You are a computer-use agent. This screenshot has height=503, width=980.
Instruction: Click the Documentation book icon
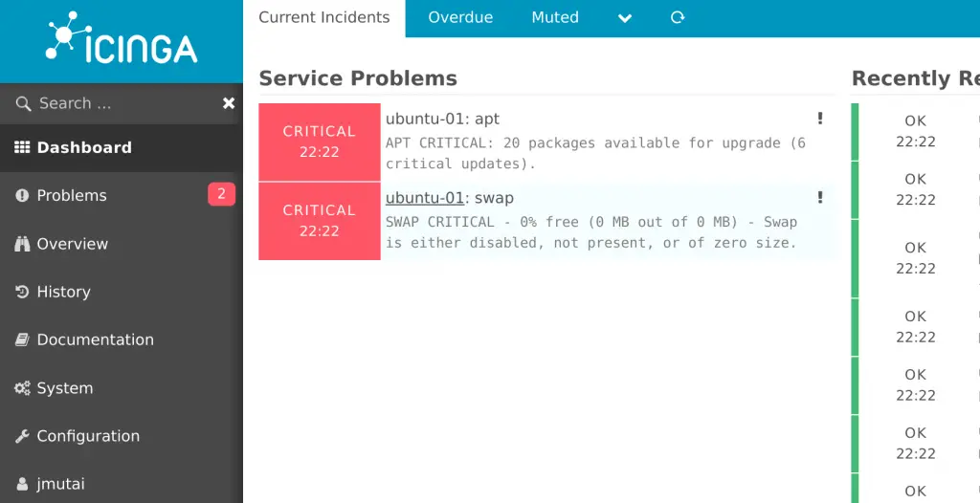coord(22,339)
